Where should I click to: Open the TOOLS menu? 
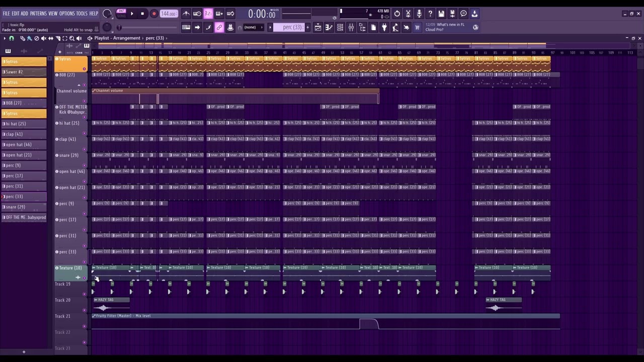(x=82, y=14)
